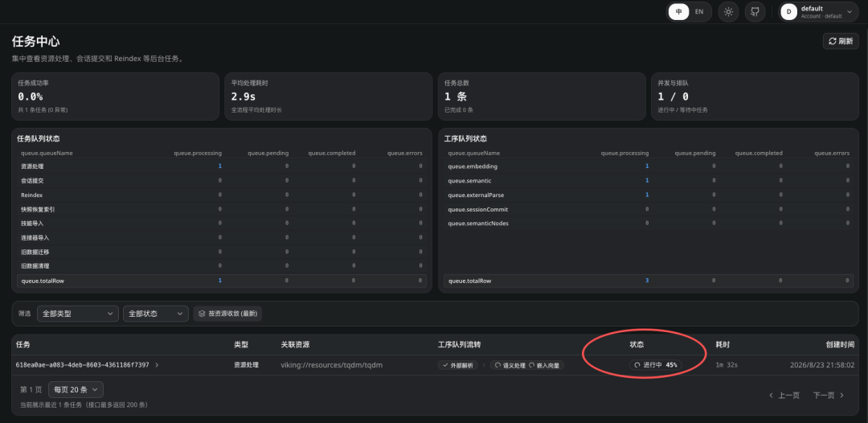Go to 下一页 next page
868x423 pixels.
pyautogui.click(x=829, y=396)
